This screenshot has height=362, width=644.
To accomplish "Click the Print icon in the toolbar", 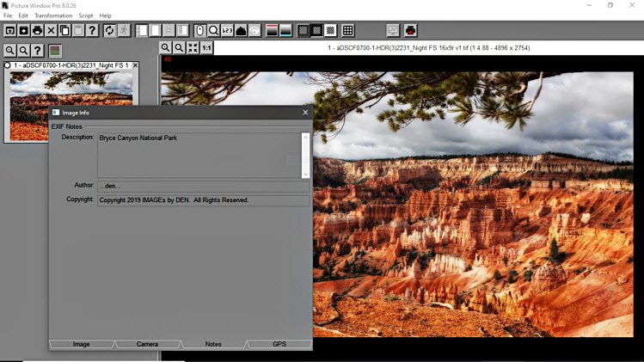I will tap(37, 30).
